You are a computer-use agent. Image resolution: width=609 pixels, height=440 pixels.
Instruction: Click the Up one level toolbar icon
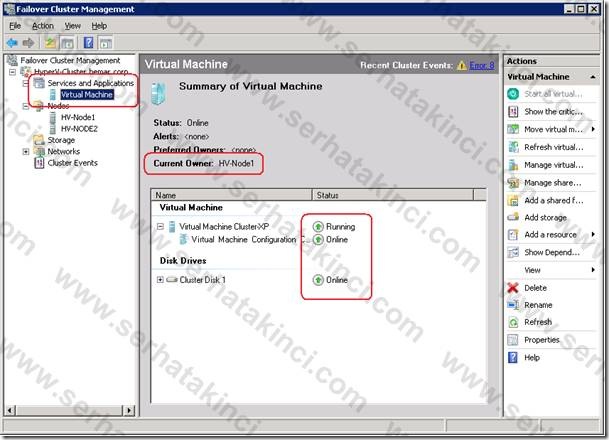pyautogui.click(x=50, y=43)
